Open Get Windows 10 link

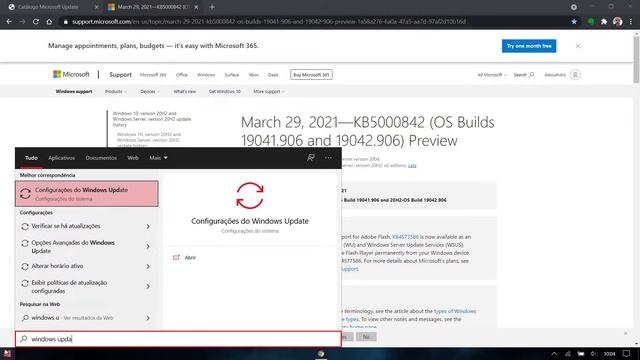224,91
